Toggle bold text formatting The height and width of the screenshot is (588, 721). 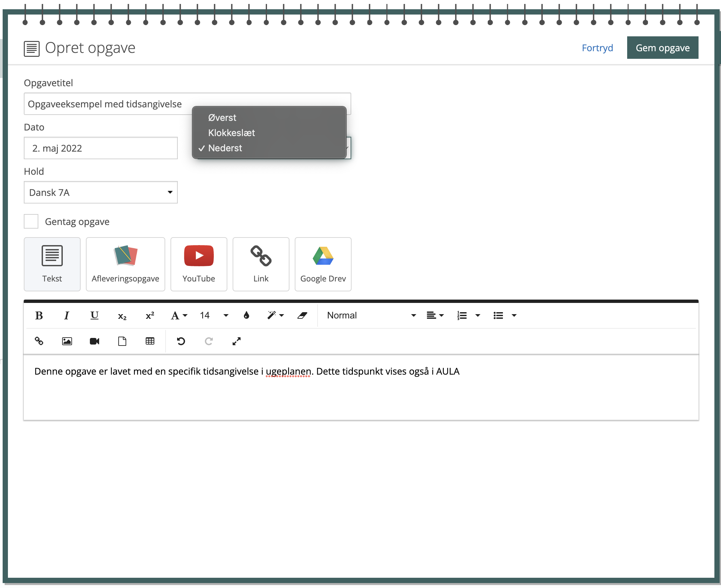(39, 316)
